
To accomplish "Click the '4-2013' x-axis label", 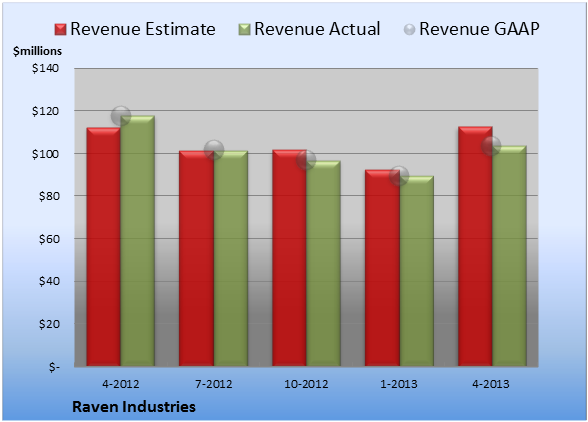I will [x=491, y=384].
